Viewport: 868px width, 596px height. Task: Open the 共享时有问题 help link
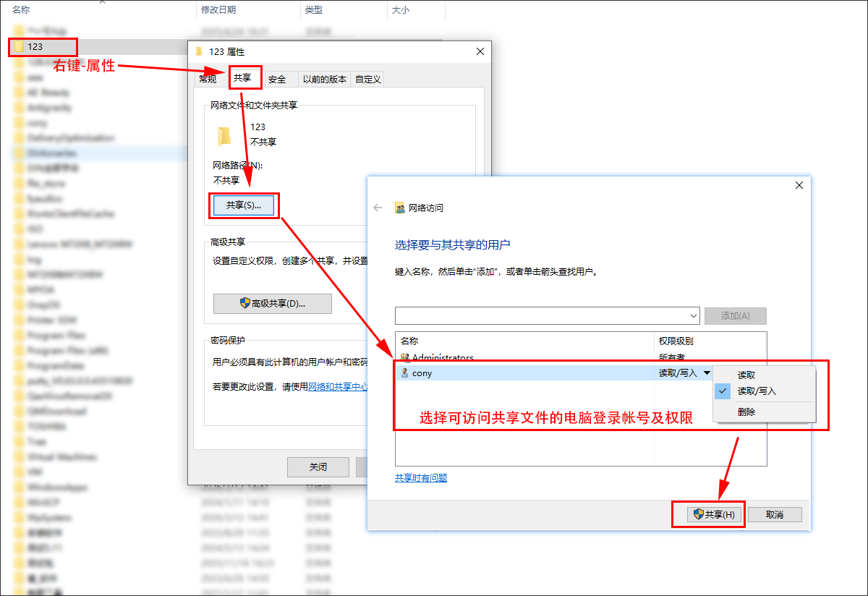pos(421,478)
